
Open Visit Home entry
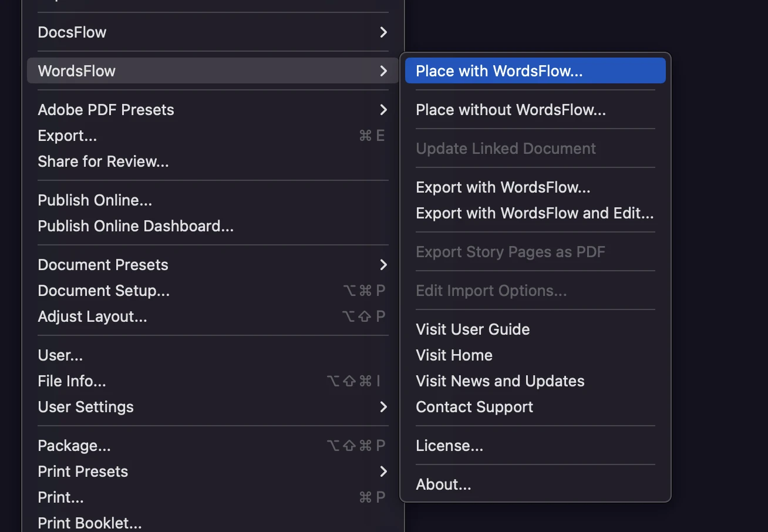pyautogui.click(x=535, y=355)
